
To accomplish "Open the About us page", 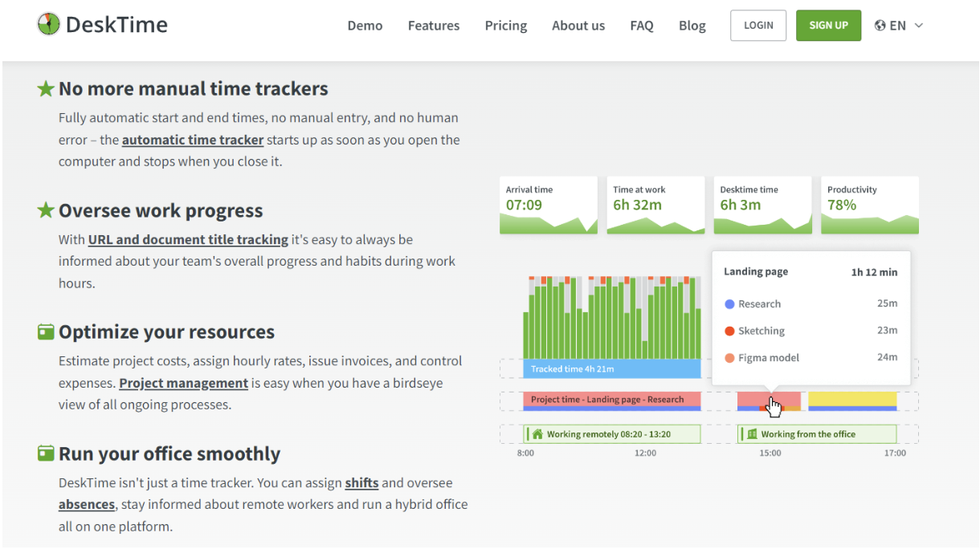I will click(578, 26).
